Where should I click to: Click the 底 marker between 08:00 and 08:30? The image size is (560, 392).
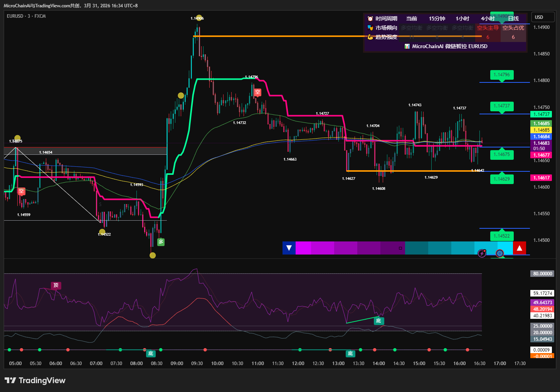click(x=151, y=353)
